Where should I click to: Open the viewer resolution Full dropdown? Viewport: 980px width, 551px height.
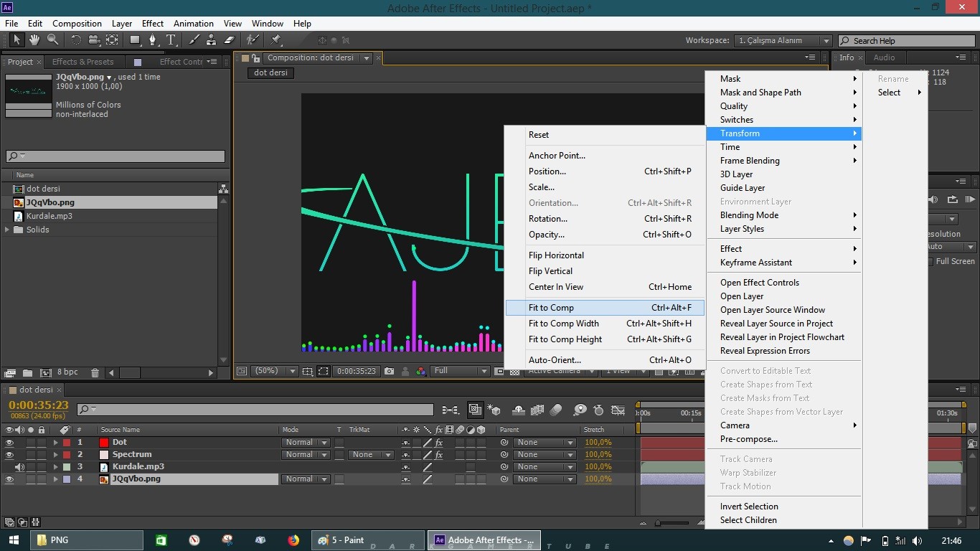coord(460,371)
